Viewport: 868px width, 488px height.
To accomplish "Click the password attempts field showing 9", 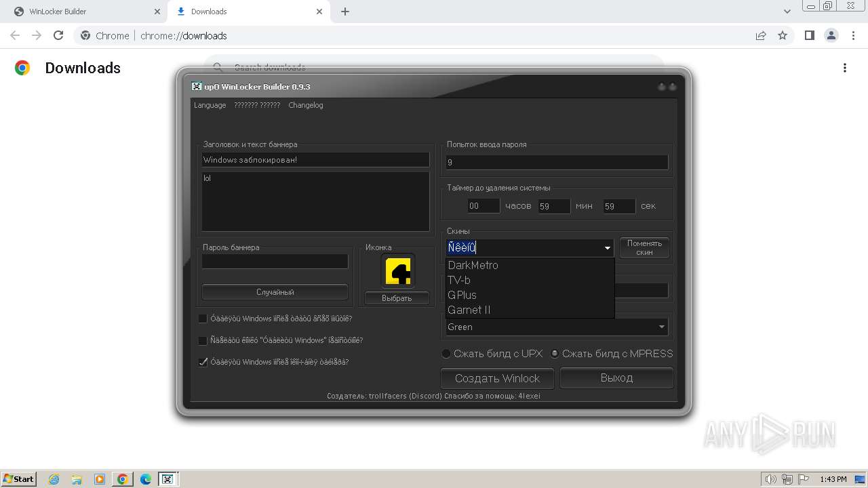I will click(557, 163).
